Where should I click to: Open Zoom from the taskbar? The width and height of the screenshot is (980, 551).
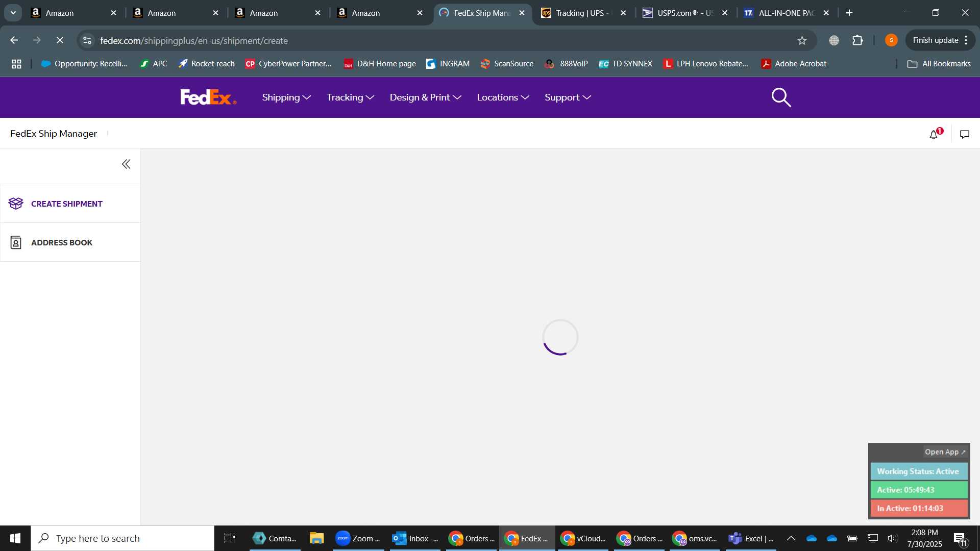(358, 538)
